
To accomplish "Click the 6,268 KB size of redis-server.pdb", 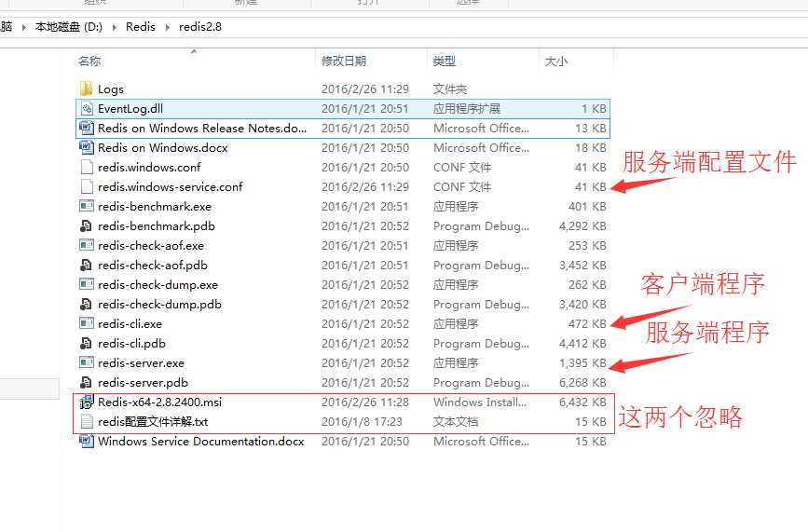I will (582, 383).
